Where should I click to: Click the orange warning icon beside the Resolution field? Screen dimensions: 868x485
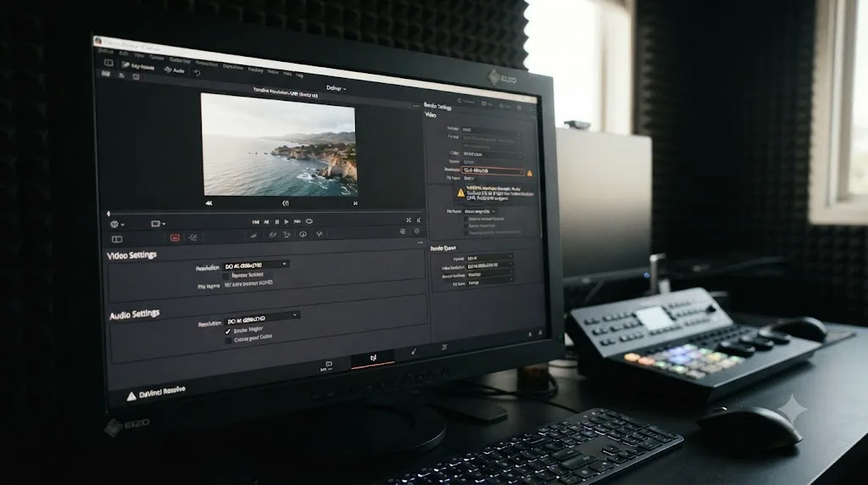click(x=530, y=173)
